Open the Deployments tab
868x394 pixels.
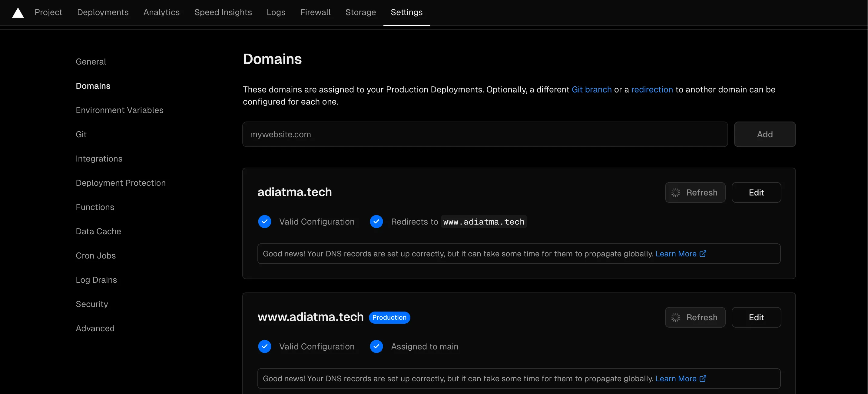103,12
